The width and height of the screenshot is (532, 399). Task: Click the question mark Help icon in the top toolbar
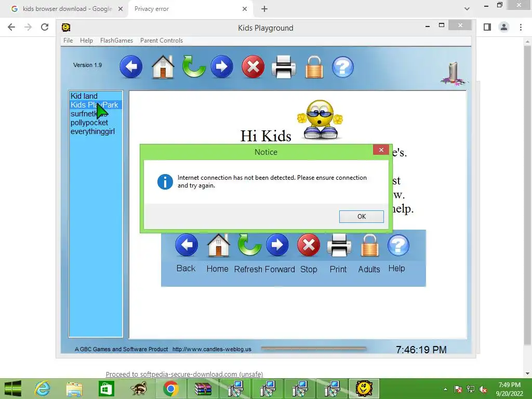(343, 67)
